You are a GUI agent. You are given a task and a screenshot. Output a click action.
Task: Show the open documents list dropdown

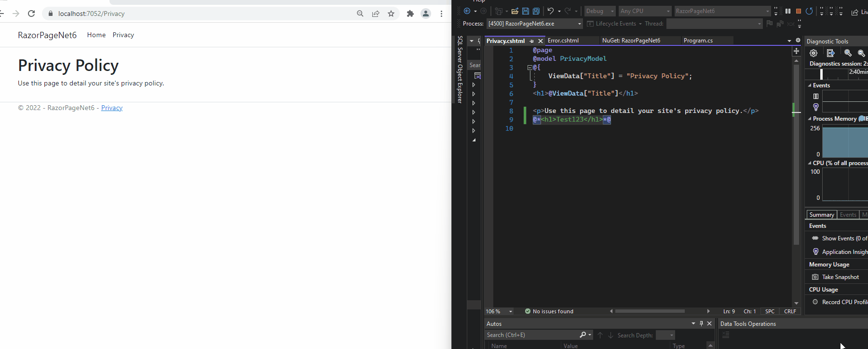[x=789, y=41]
